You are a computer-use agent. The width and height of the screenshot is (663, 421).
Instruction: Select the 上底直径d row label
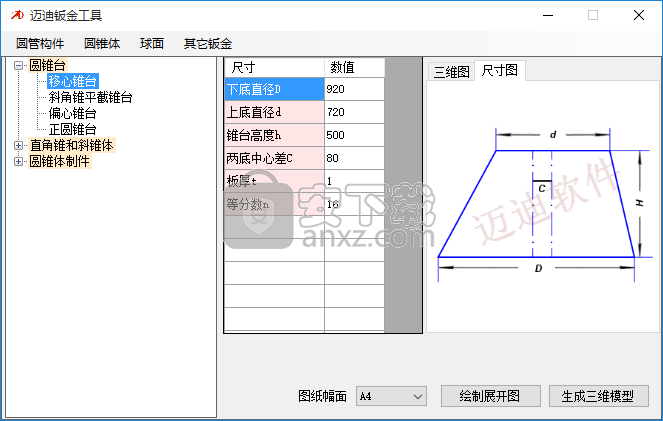pos(274,112)
